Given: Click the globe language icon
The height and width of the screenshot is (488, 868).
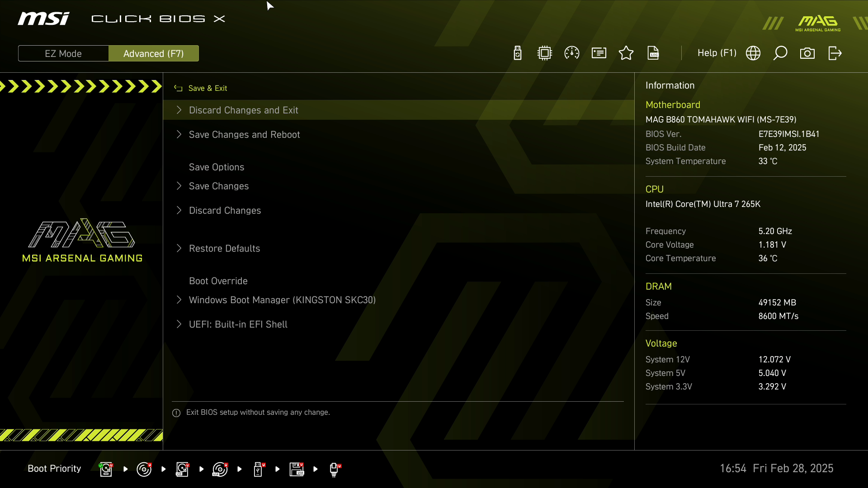Looking at the screenshot, I should [x=753, y=53].
